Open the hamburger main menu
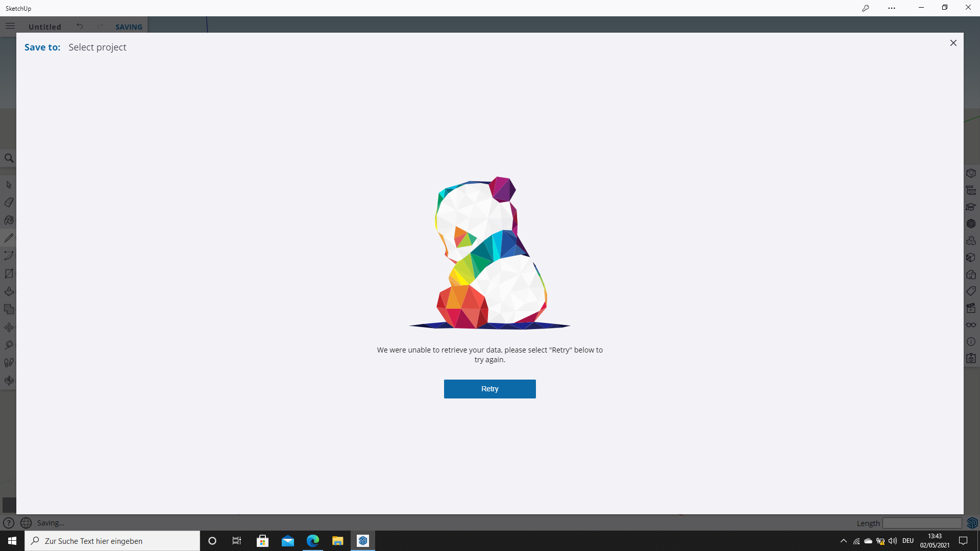The width and height of the screenshot is (980, 551). (10, 26)
